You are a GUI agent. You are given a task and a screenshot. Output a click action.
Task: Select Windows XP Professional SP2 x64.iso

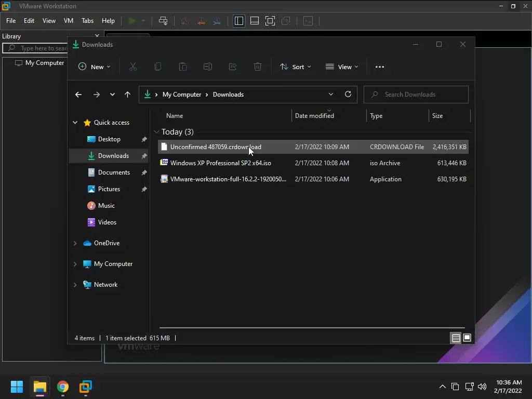coord(313,163)
